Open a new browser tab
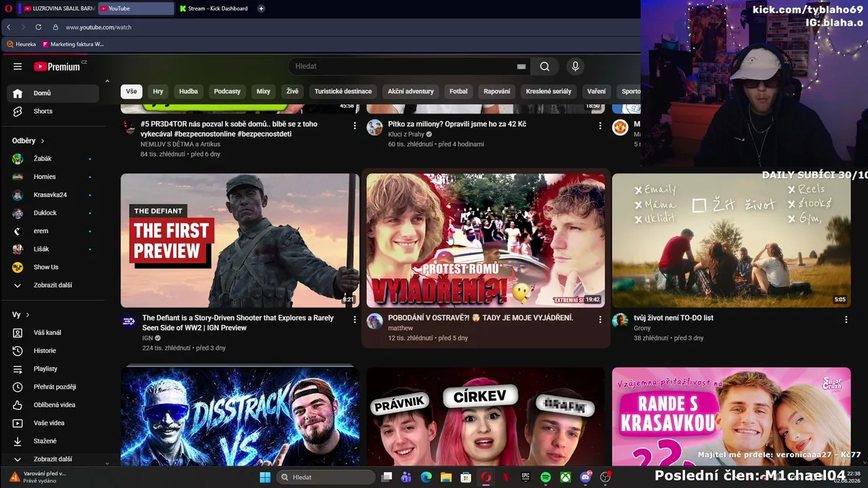This screenshot has height=488, width=868. tap(261, 9)
